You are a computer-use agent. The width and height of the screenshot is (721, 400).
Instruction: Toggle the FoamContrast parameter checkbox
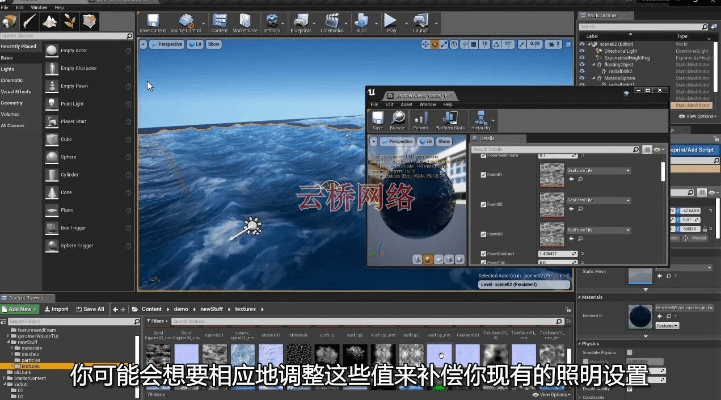[x=483, y=253]
